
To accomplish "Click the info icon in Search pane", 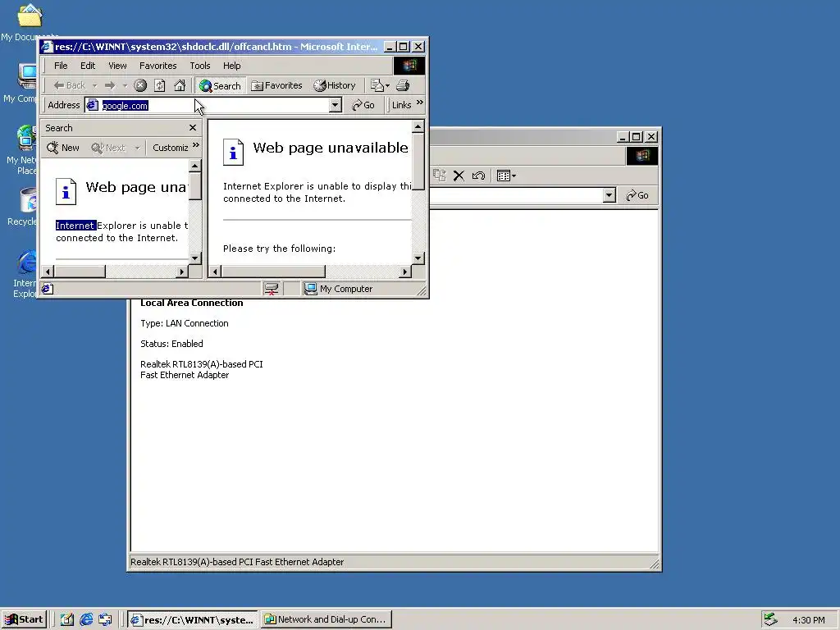I will tap(66, 192).
